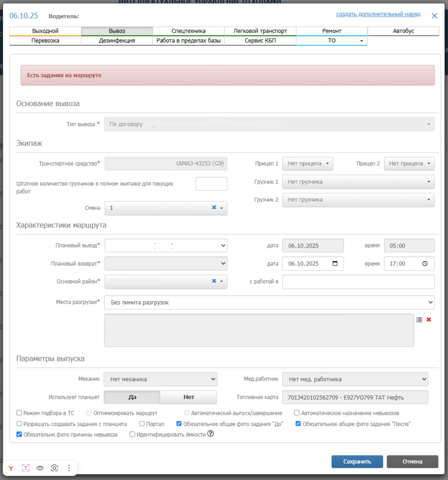
Task: Click the camera screenshot icon in bottom toolbar
Action: [54, 468]
